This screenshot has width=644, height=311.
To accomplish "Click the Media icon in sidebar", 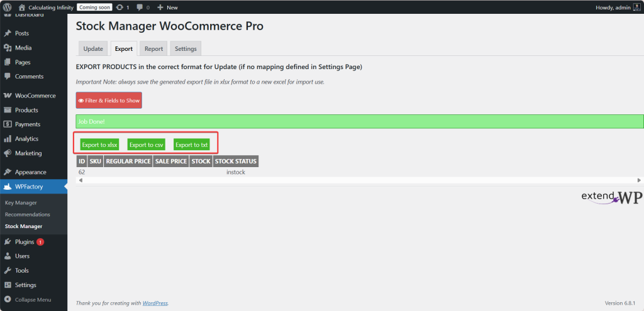I will click(8, 48).
